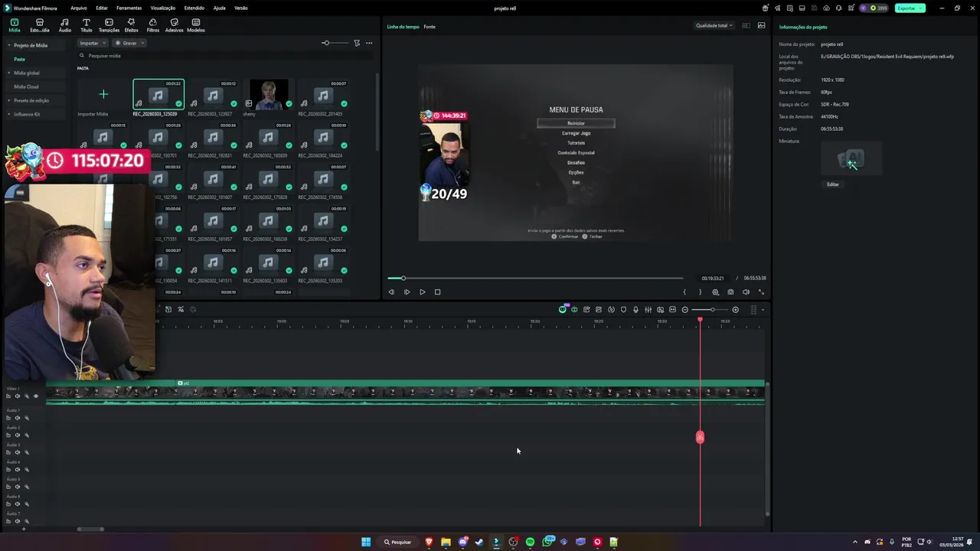Zoom in the timeline with plus
The image size is (980, 551).
[735, 309]
